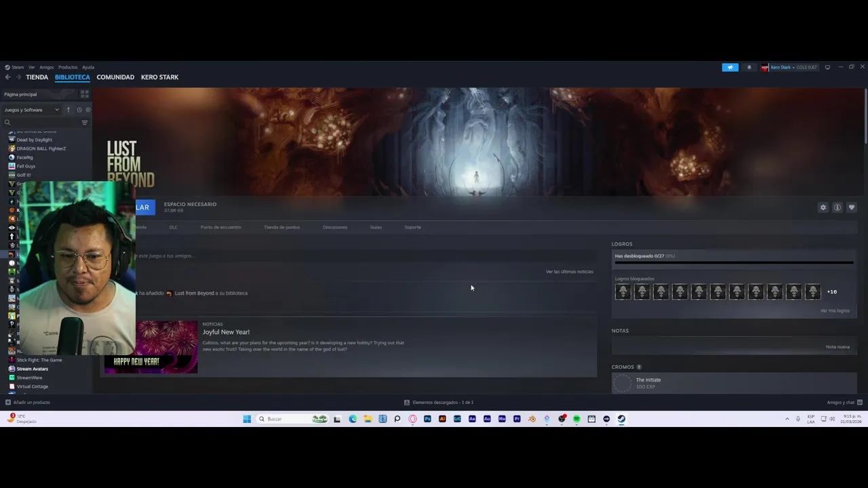The image size is (868, 488).
Task: Open the Ver menu
Action: (31, 67)
